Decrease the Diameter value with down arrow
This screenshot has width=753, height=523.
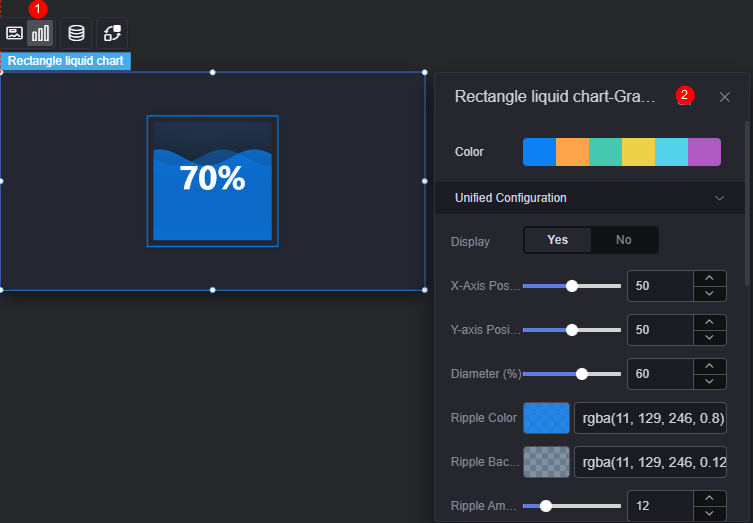(x=709, y=382)
